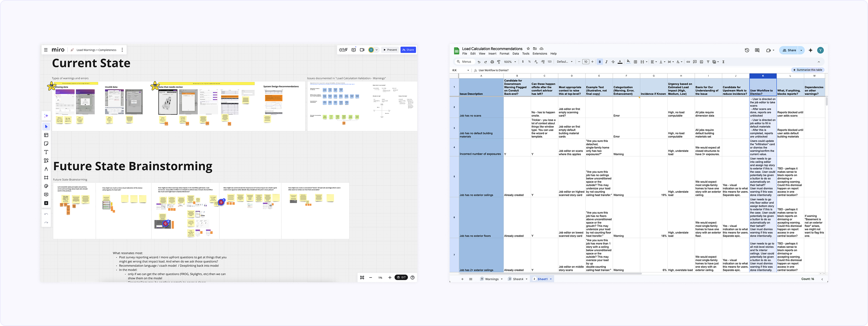Expand the font family dropdown
Screen dimensions: 868x326
[565, 62]
